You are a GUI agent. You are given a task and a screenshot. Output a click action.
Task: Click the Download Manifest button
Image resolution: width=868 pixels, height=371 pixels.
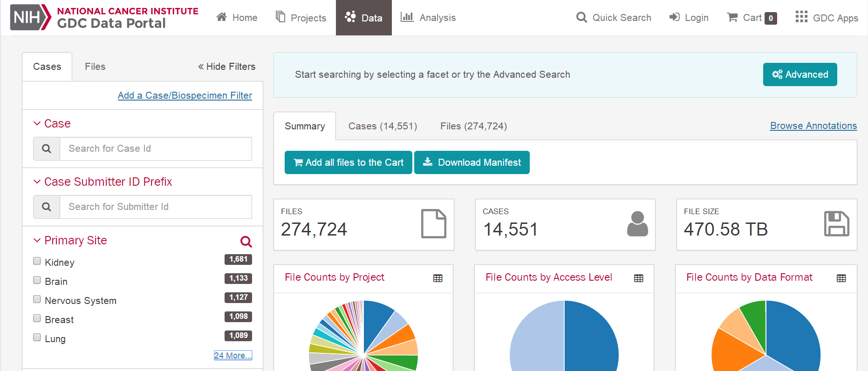(472, 162)
